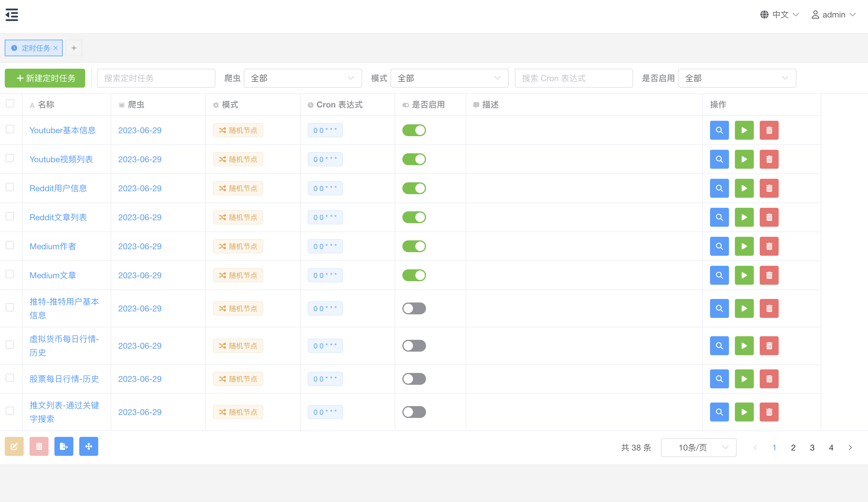
Task: View details of Medium作者 schedule
Action: (x=719, y=246)
